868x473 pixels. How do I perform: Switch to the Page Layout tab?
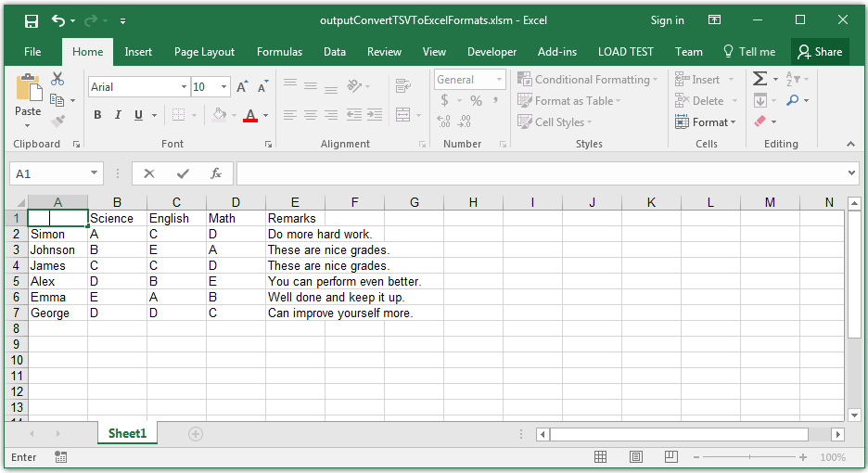204,52
